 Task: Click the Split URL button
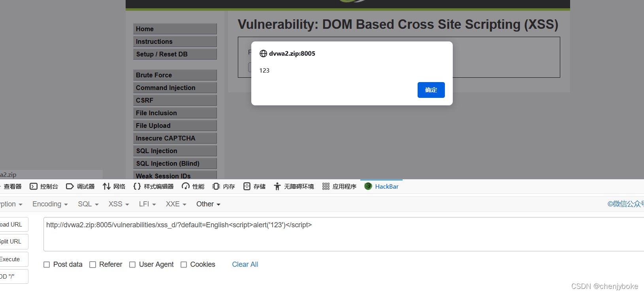[14, 242]
